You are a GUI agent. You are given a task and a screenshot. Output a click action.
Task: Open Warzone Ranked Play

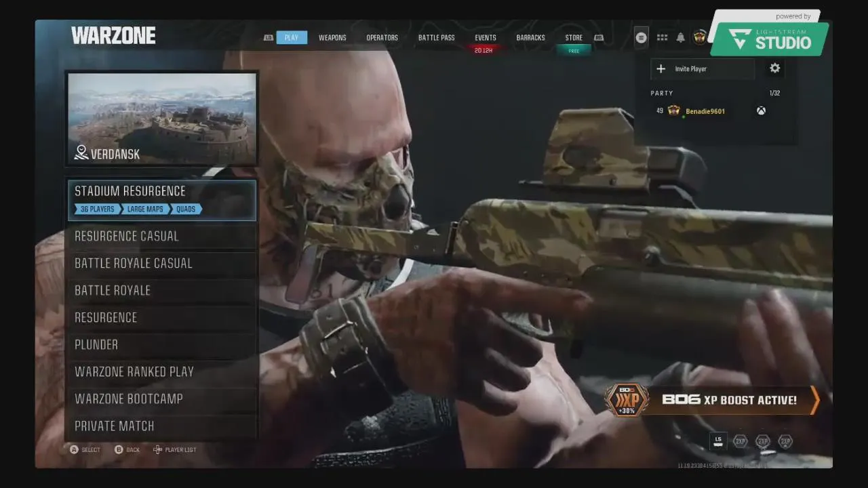tap(161, 371)
